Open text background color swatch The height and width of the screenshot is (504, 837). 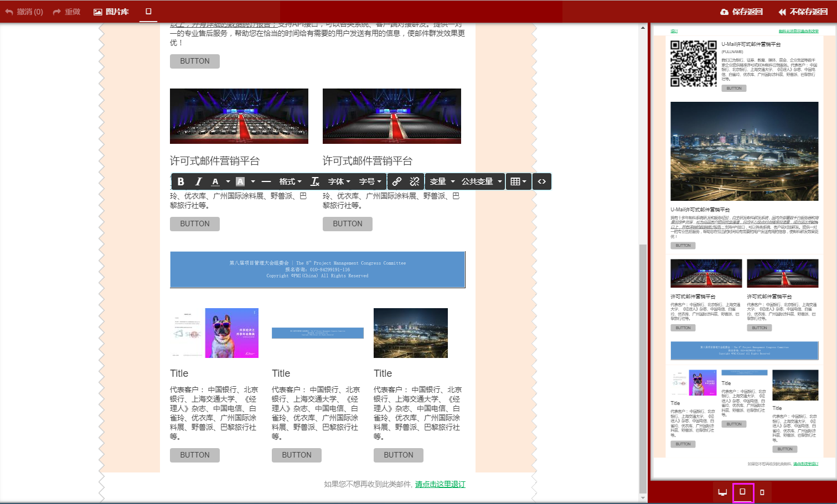point(240,181)
